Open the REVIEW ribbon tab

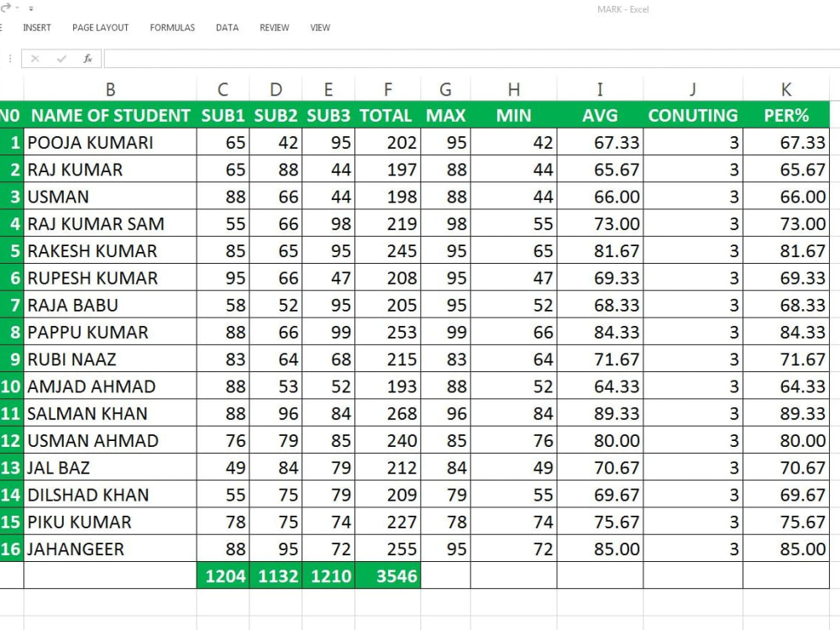[275, 28]
